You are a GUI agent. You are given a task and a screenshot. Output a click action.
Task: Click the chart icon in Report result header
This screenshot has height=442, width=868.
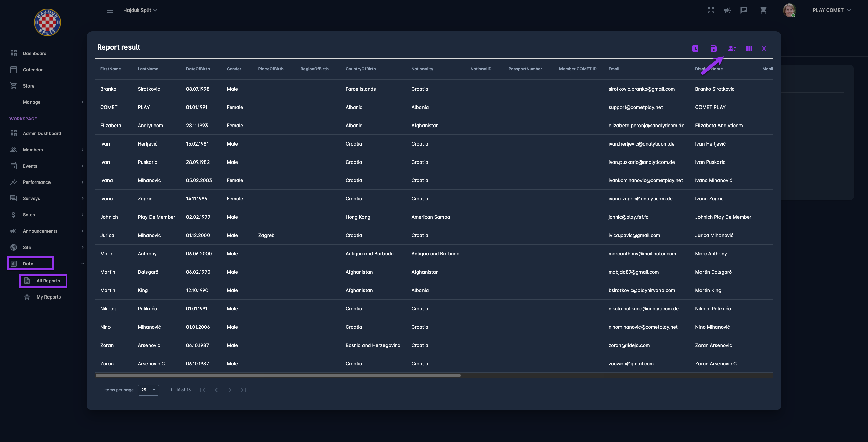click(x=695, y=49)
